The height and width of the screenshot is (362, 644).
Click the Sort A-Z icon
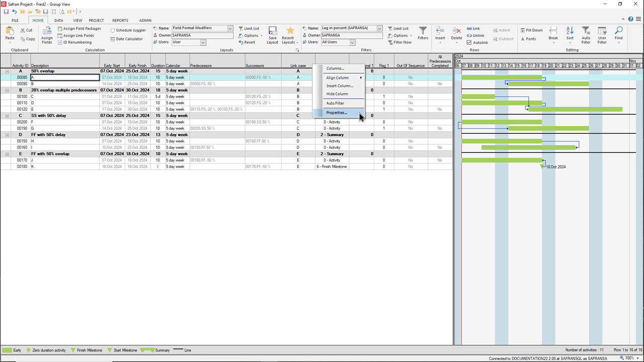coord(570,31)
